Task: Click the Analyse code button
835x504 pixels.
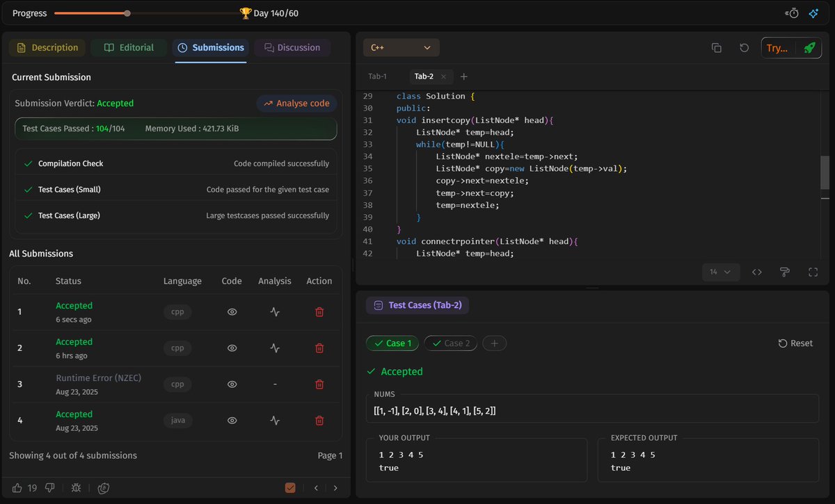Action: (x=297, y=104)
